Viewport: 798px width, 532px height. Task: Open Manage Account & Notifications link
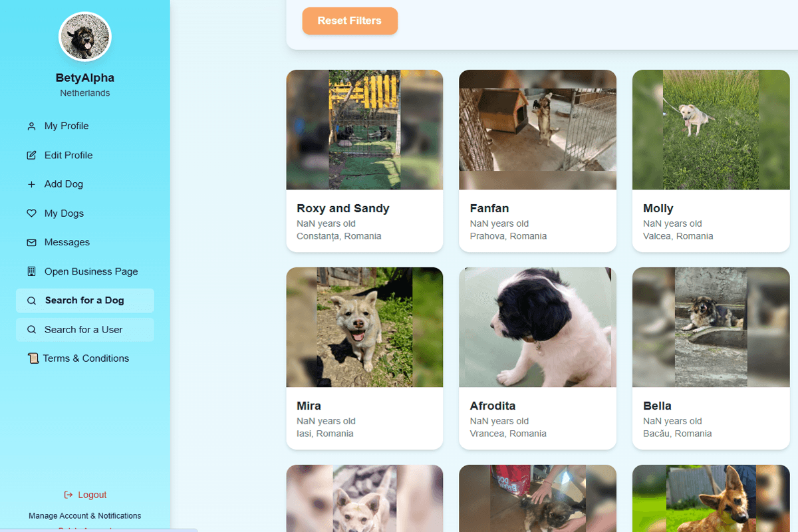point(85,516)
